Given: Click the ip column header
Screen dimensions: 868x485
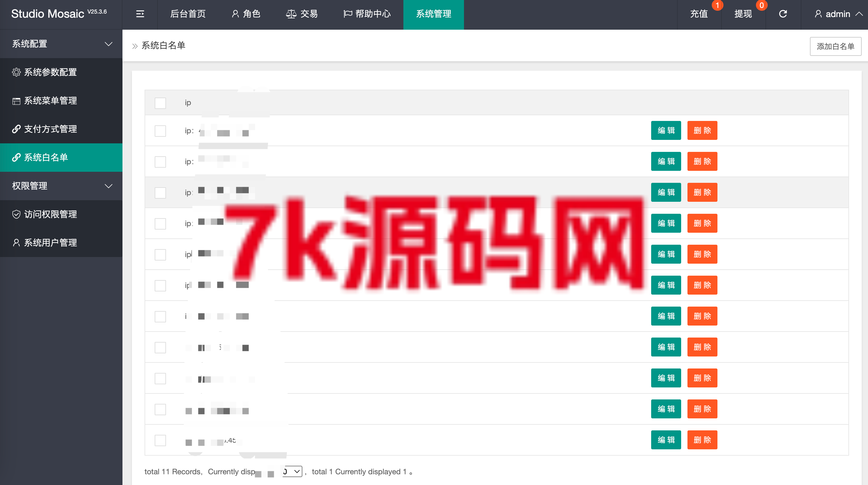Looking at the screenshot, I should click(188, 103).
